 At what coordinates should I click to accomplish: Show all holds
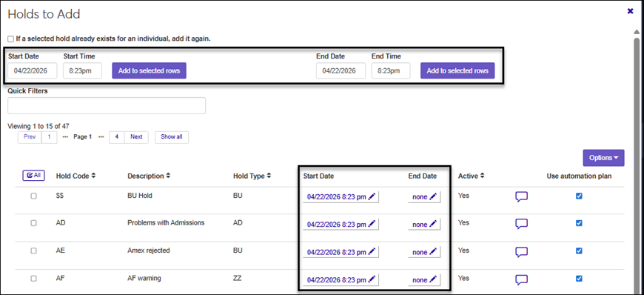tap(172, 137)
